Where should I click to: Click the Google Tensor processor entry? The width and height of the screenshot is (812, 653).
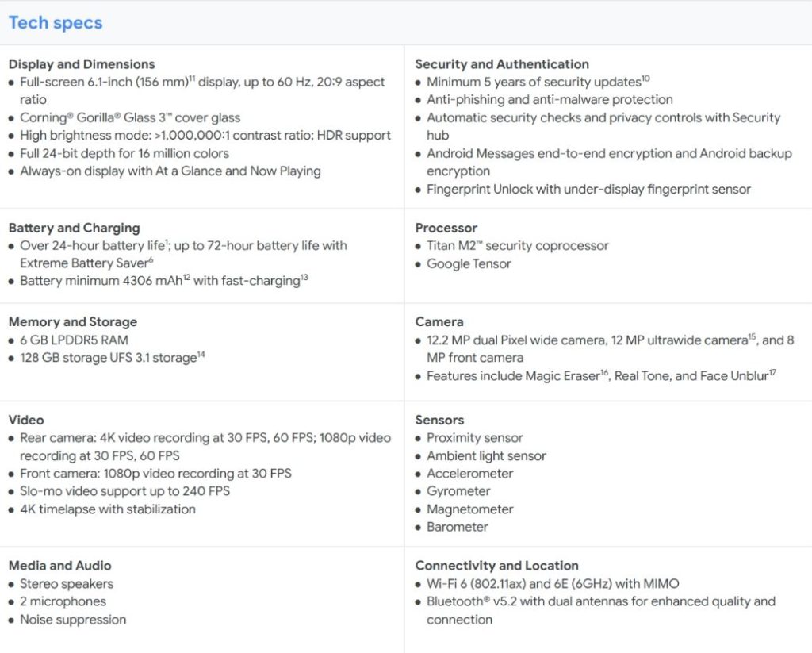click(x=469, y=264)
